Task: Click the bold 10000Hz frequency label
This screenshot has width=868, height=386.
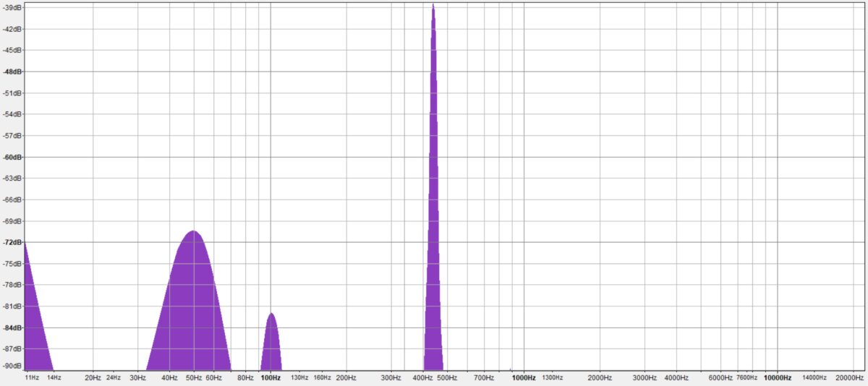Action: coord(777,377)
